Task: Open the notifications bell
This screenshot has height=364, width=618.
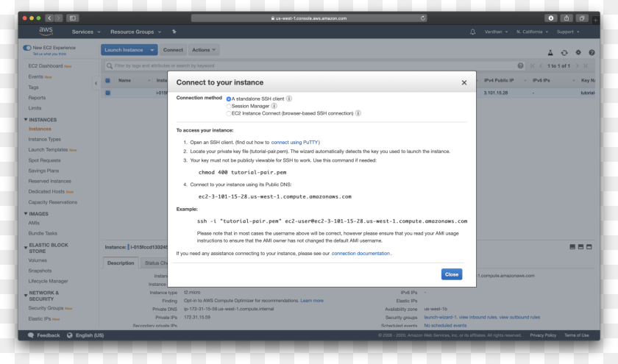Action: point(472,32)
